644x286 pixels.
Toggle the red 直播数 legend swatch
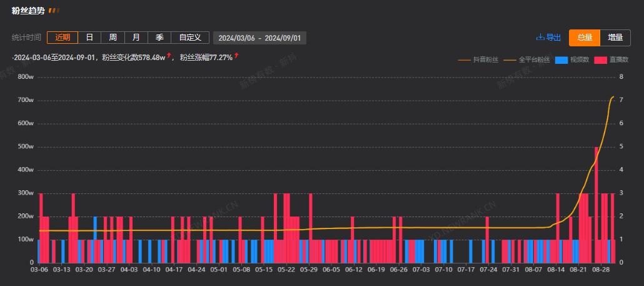[600, 60]
